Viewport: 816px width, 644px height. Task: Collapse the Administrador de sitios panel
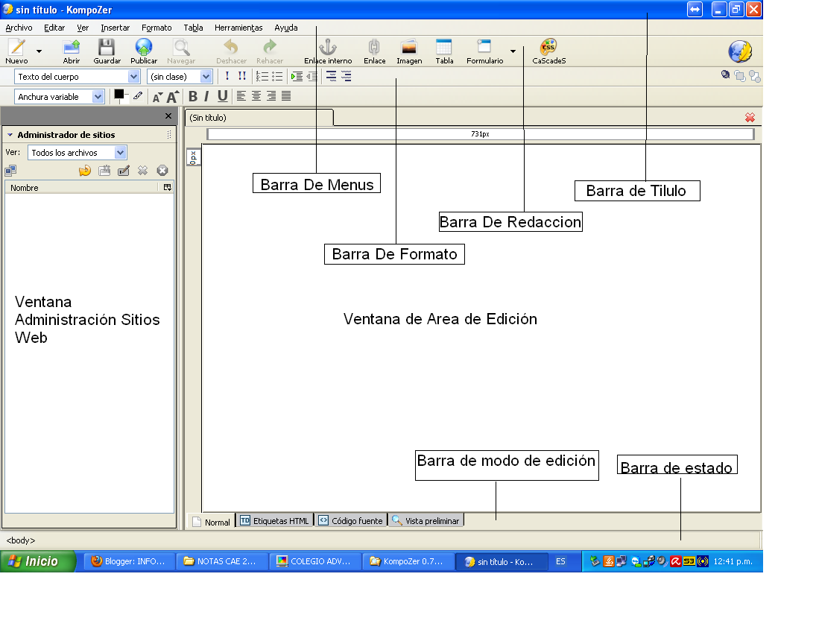coord(10,135)
